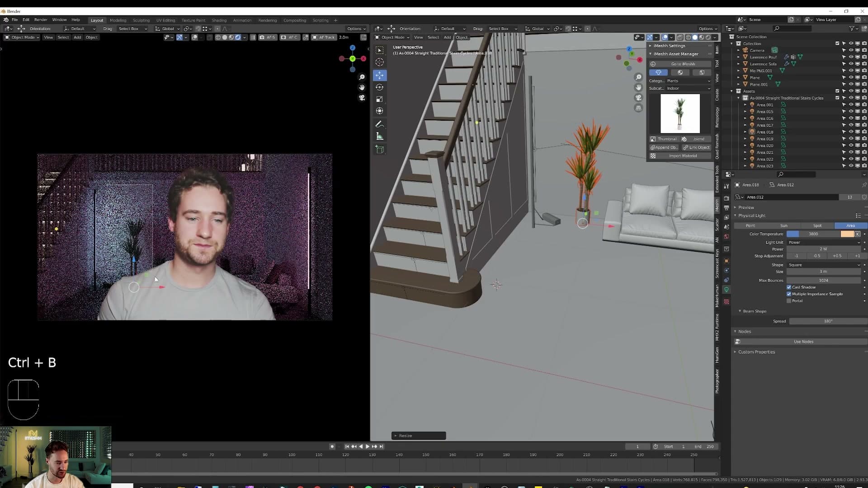
Task: Open the Subcategory dropdown showing Indoor
Action: (x=688, y=89)
